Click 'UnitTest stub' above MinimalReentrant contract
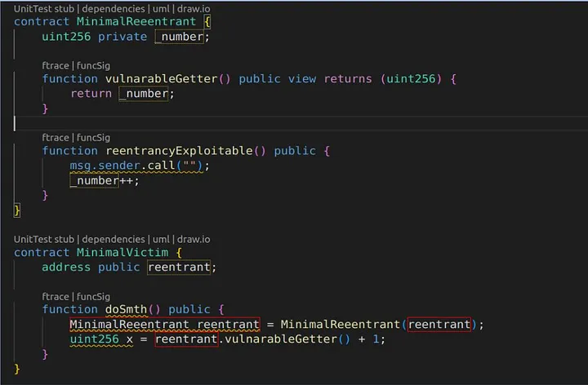The height and width of the screenshot is (385, 588). point(43,8)
